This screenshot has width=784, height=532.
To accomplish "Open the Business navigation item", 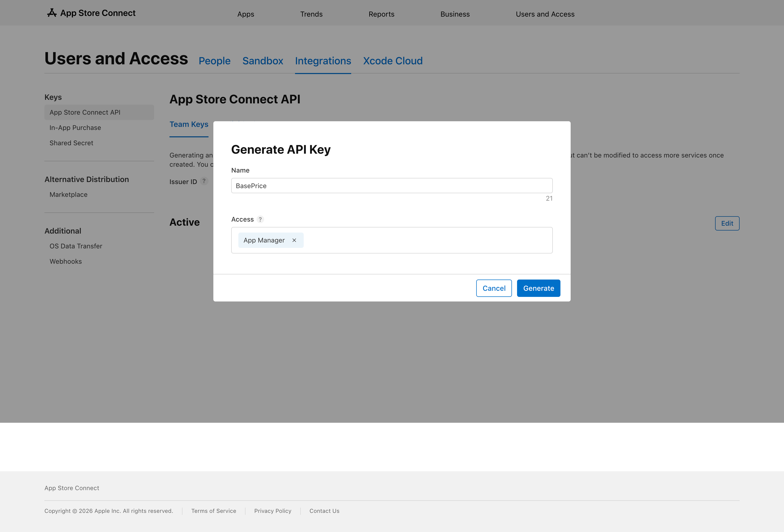I will coord(455,14).
